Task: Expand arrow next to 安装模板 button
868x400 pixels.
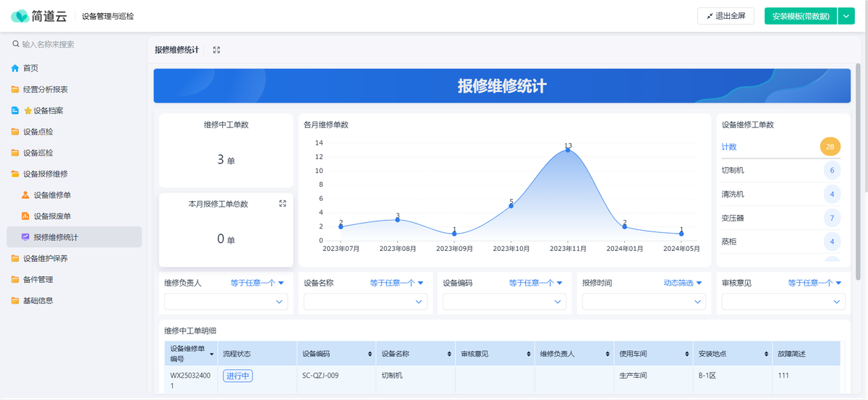Action: point(846,16)
